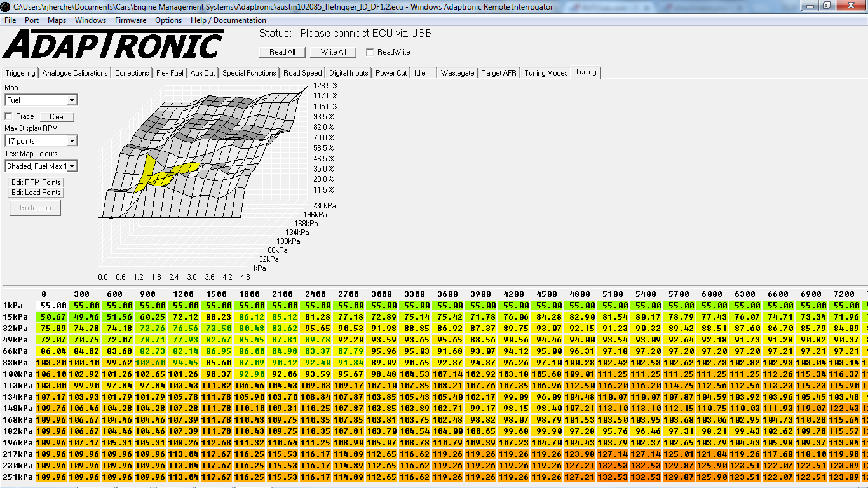Screen dimensions: 868x488
Task: Select the 50.67 cell at 15kPa 0 RPM
Action: click(x=53, y=317)
